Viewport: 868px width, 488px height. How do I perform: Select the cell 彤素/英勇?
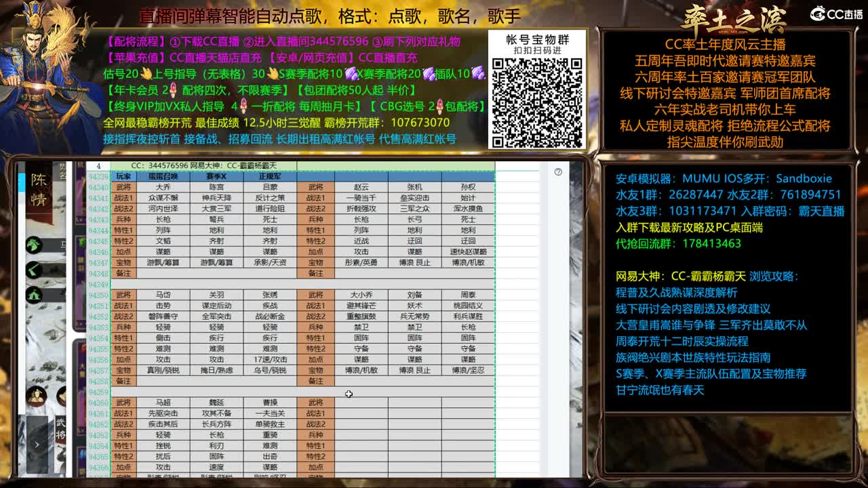click(x=361, y=262)
